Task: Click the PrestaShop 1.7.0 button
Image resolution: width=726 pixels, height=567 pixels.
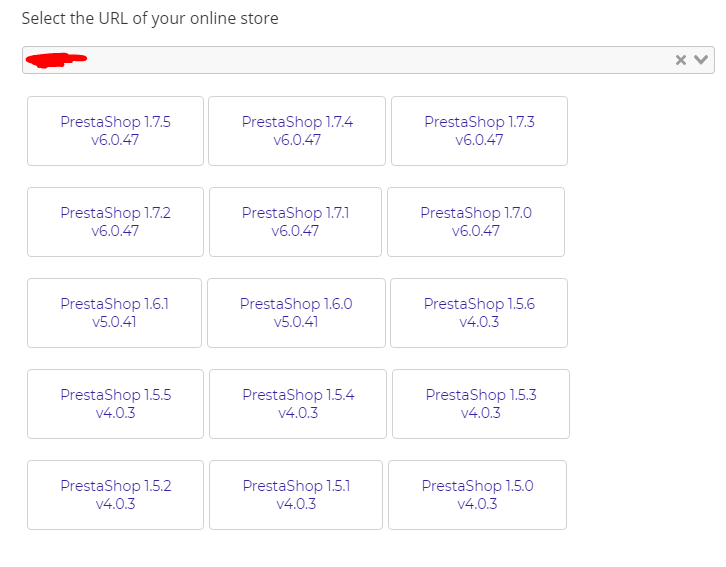Action: click(x=476, y=222)
